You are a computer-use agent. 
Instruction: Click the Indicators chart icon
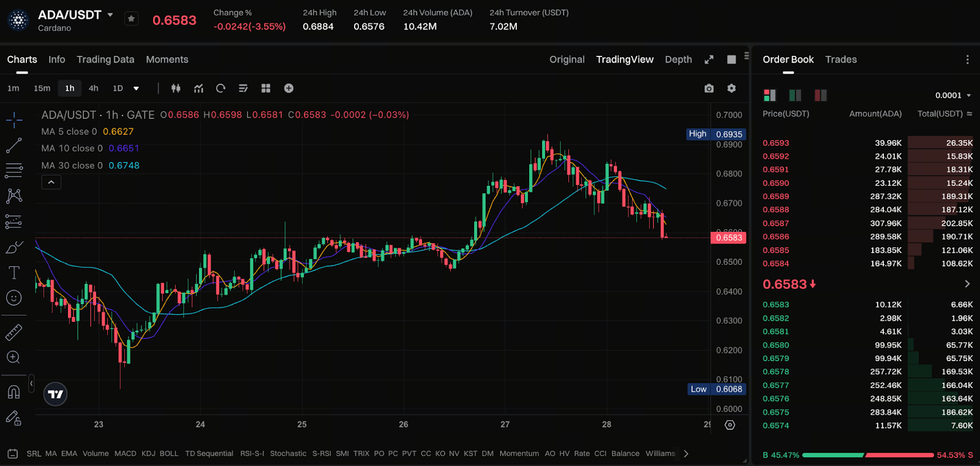coord(198,88)
